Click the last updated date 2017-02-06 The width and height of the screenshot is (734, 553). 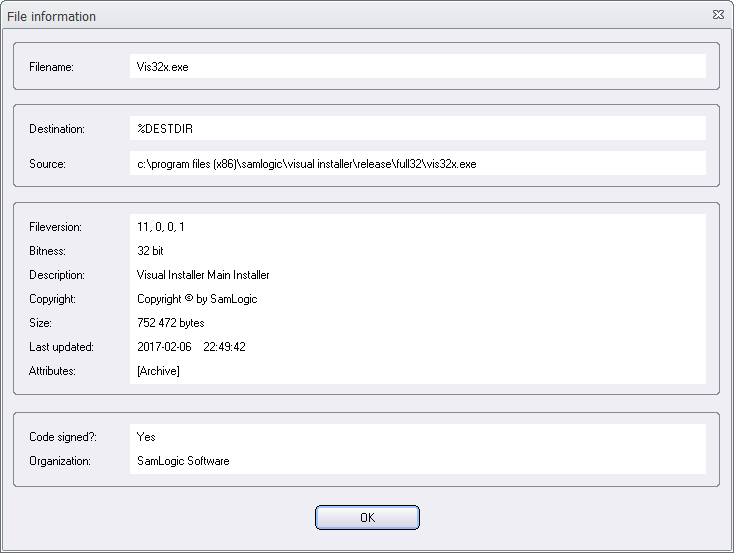click(x=164, y=347)
